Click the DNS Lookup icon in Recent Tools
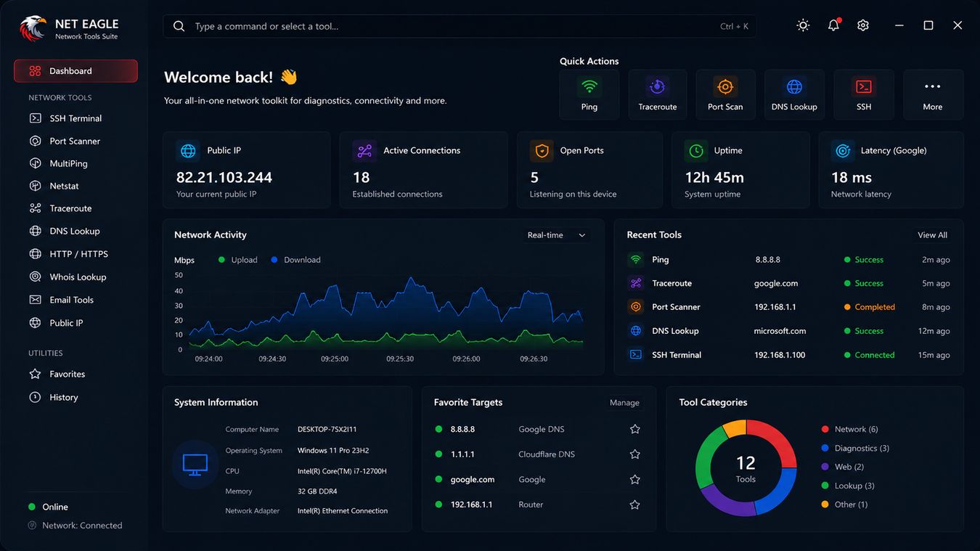The image size is (980, 551). pyautogui.click(x=636, y=331)
